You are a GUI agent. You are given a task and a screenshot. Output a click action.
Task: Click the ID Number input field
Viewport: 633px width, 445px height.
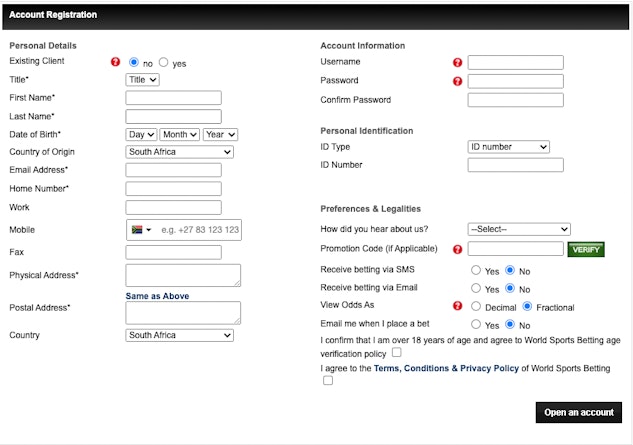516,165
